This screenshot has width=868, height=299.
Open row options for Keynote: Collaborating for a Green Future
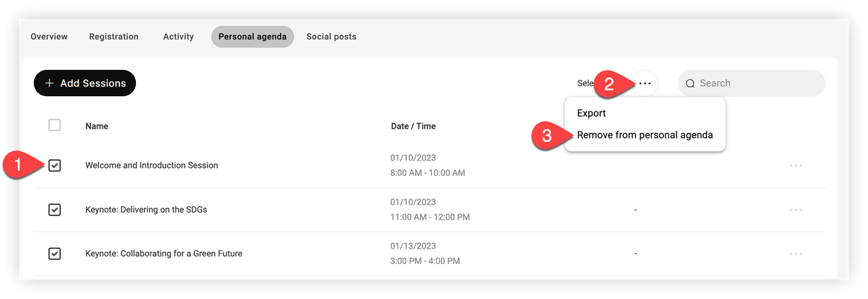(796, 254)
